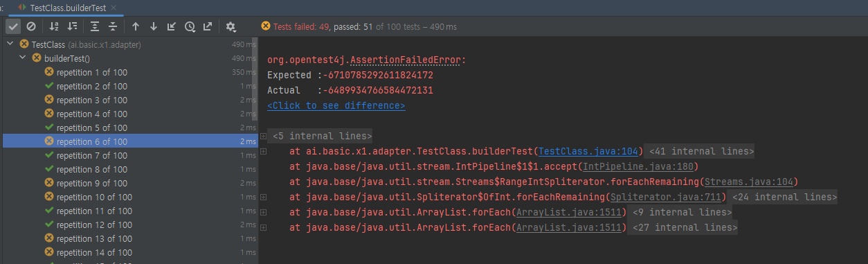Collapse the TestClass tree node

coord(10,44)
